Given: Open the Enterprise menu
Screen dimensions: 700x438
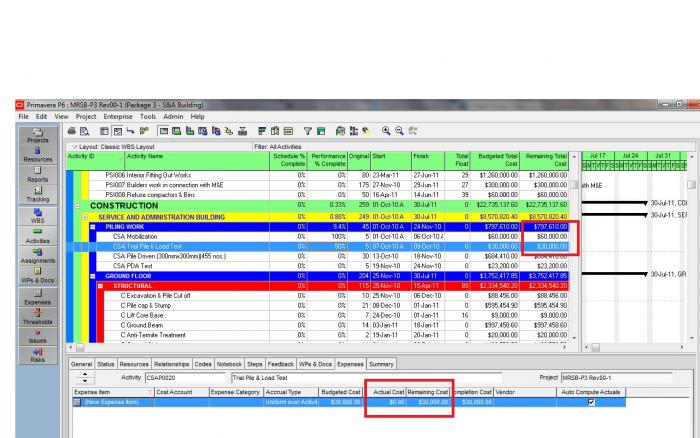Looking at the screenshot, I should click(118, 117).
